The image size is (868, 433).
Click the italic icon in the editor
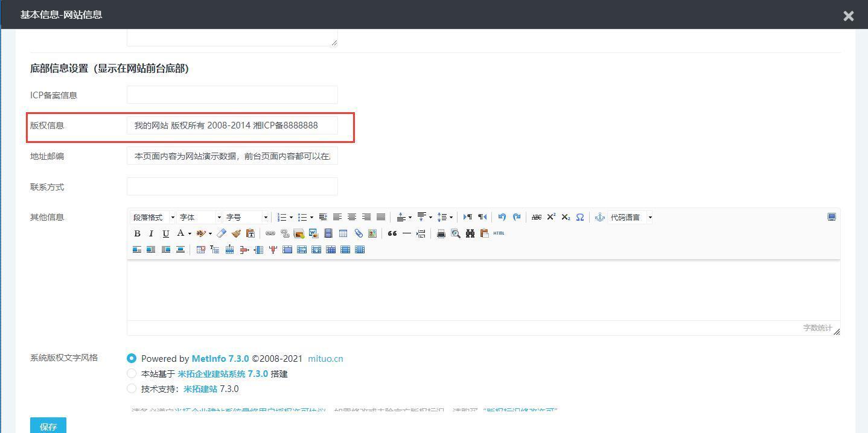click(x=151, y=233)
